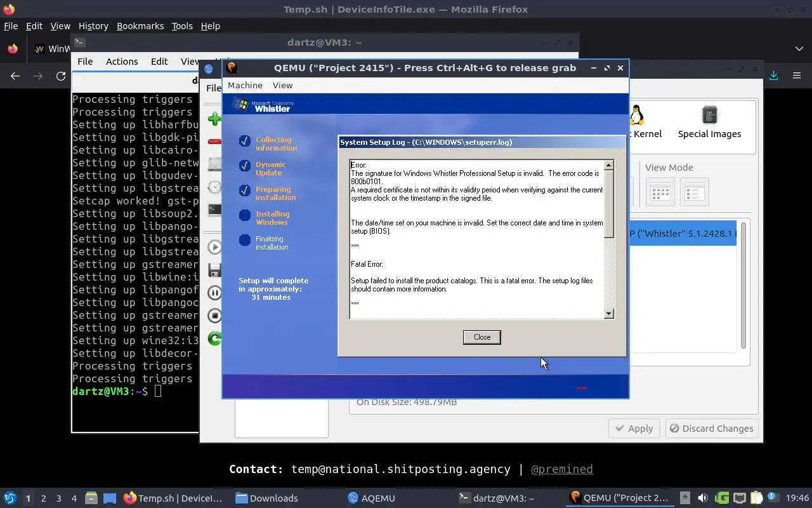Open Firefox Help menu
Image resolution: width=812 pixels, height=508 pixels.
[210, 26]
